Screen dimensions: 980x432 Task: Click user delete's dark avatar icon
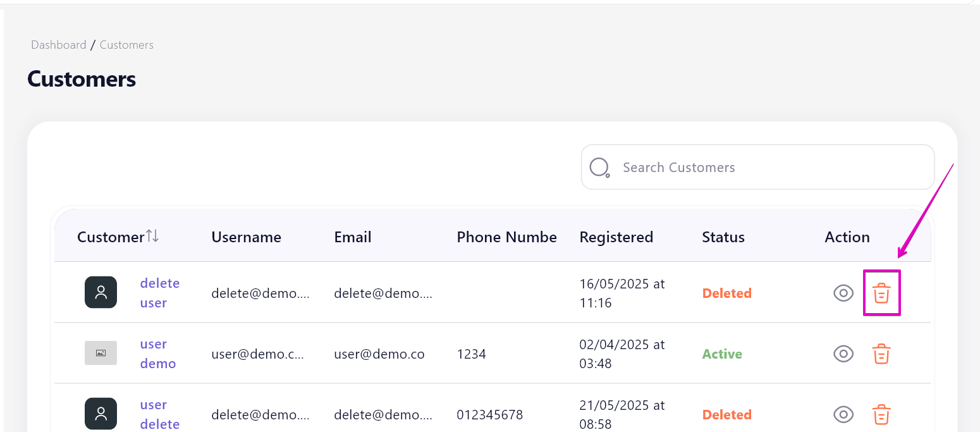point(101,414)
